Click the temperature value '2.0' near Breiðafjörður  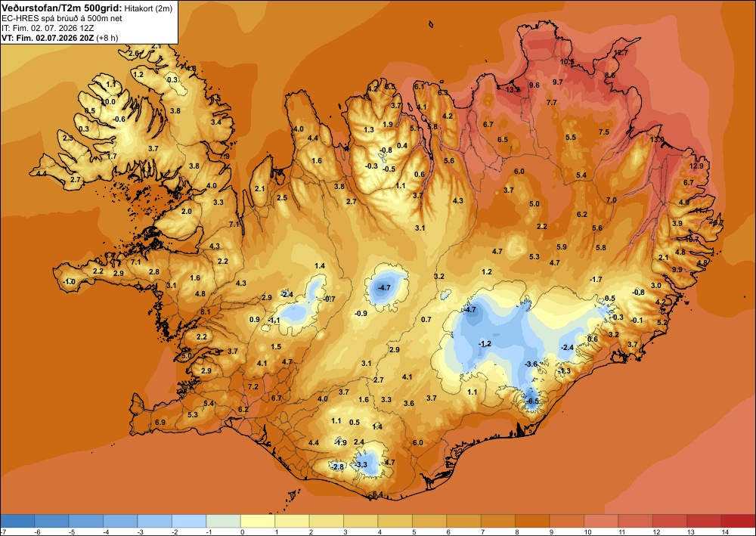coord(187,211)
